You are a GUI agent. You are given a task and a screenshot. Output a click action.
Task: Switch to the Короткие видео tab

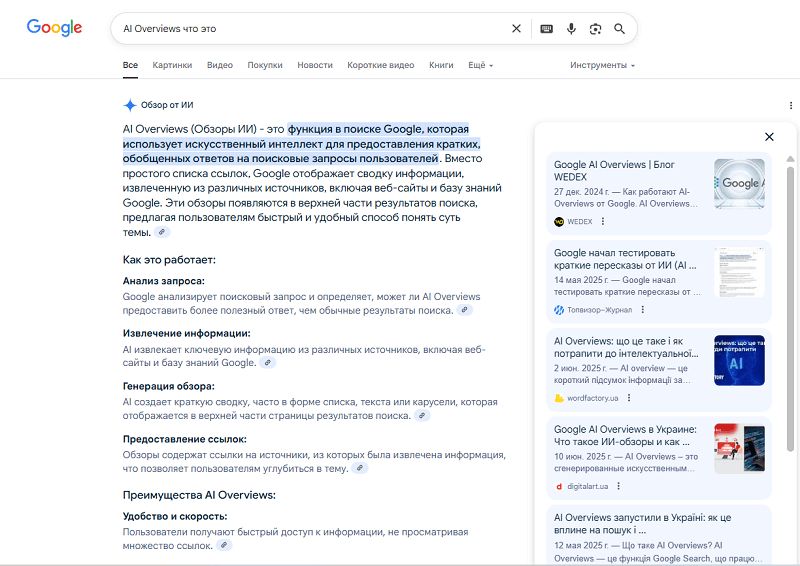[x=381, y=65]
